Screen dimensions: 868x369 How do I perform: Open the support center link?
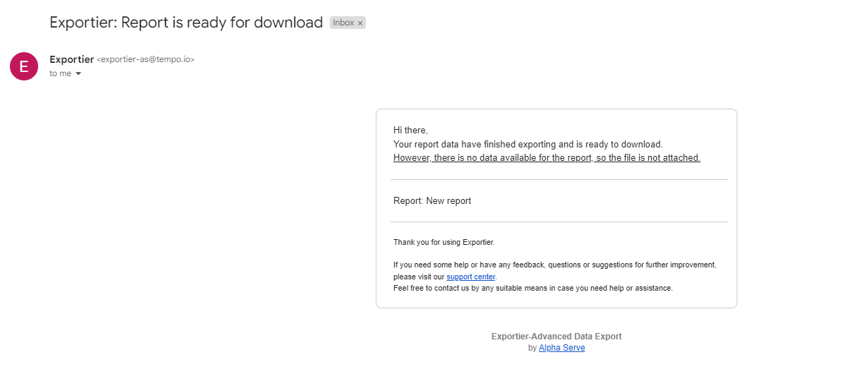click(x=471, y=277)
